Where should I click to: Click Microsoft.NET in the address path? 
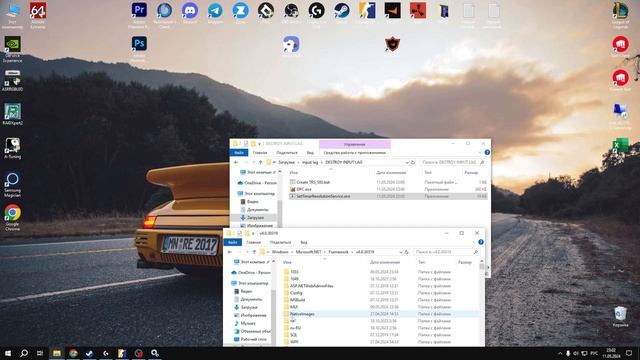coord(308,252)
